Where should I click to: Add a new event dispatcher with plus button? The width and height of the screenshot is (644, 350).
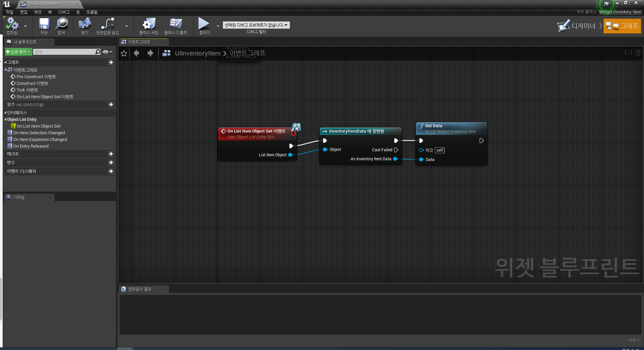point(111,171)
